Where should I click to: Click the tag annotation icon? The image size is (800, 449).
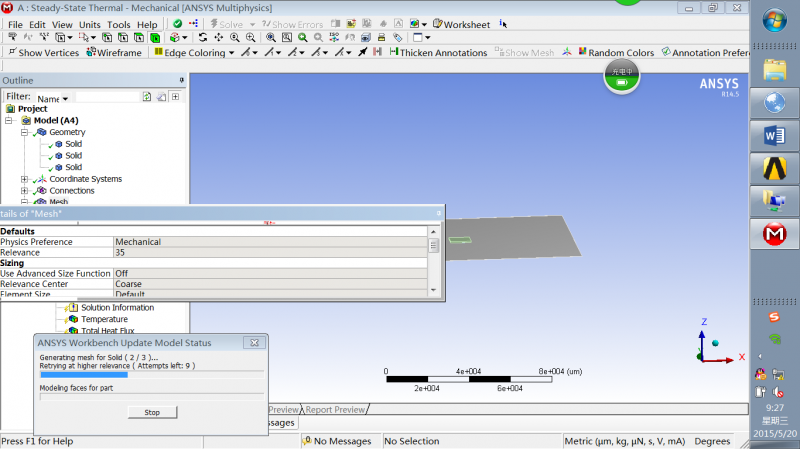pyautogui.click(x=397, y=37)
